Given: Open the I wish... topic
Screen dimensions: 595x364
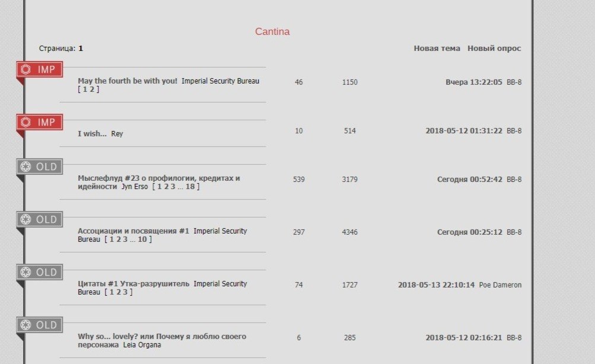Looking at the screenshot, I should [x=92, y=133].
